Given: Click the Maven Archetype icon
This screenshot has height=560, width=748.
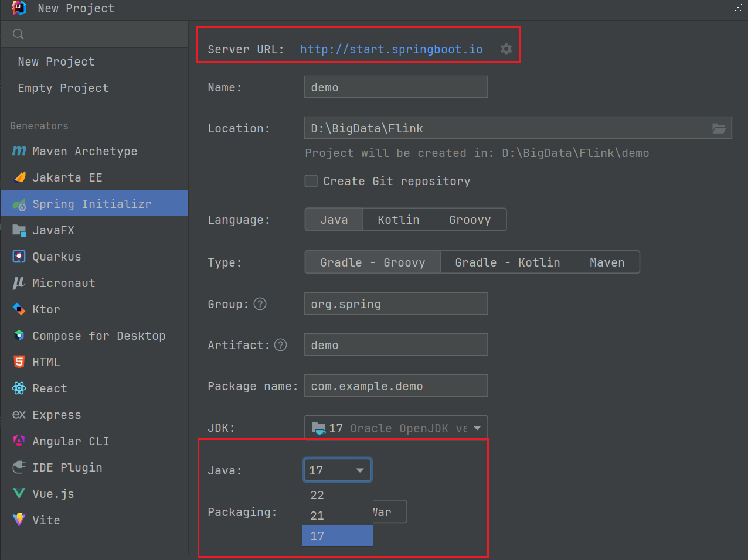Looking at the screenshot, I should pyautogui.click(x=19, y=151).
